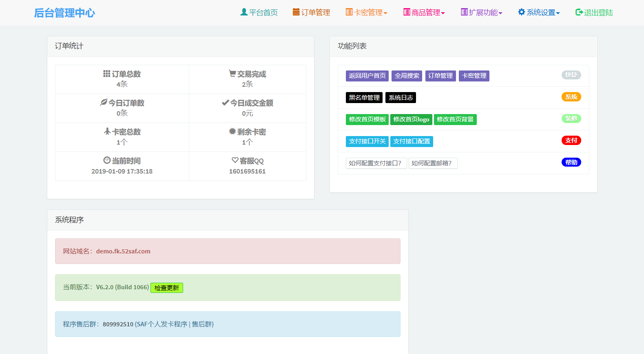Click the list icon beside 卡密管理
The image size is (644, 354).
click(349, 12)
